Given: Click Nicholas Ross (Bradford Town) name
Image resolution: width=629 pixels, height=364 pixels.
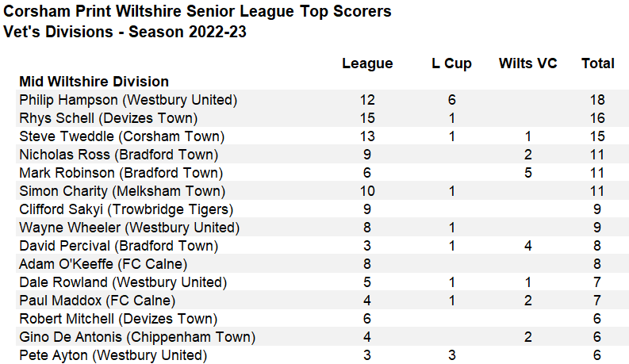Looking at the screenshot, I should point(118,155).
